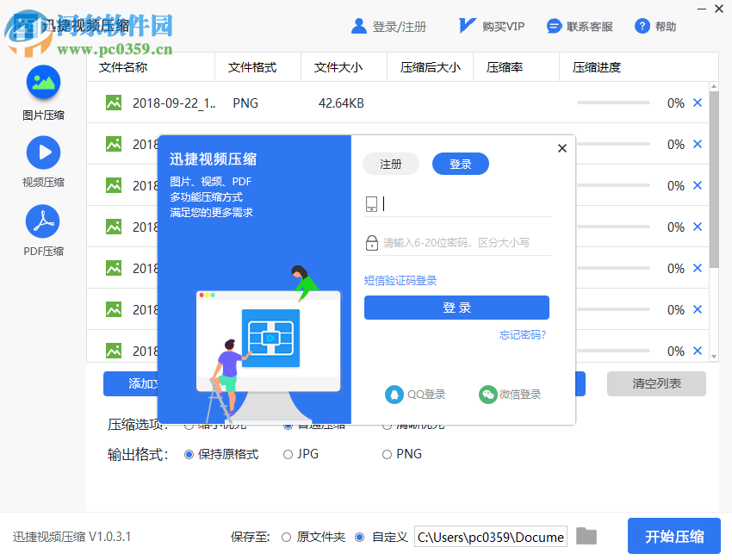Click the 联系客服 headset icon

pyautogui.click(x=554, y=26)
